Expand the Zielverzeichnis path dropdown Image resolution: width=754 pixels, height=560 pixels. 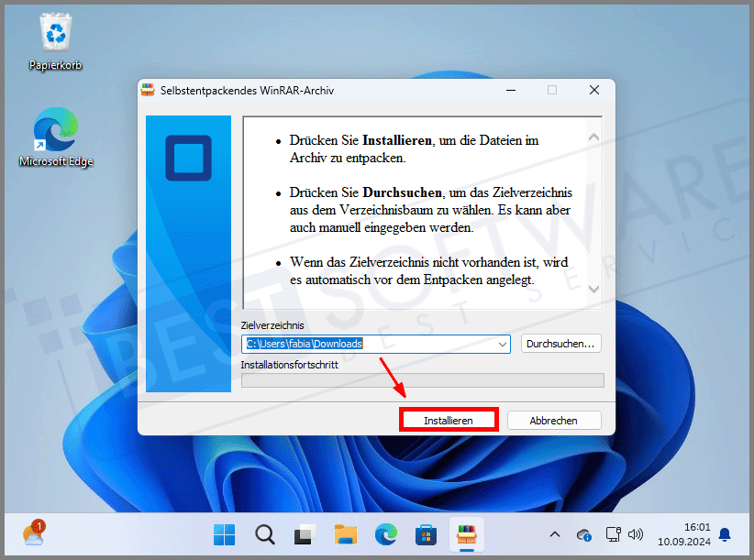[x=502, y=344]
